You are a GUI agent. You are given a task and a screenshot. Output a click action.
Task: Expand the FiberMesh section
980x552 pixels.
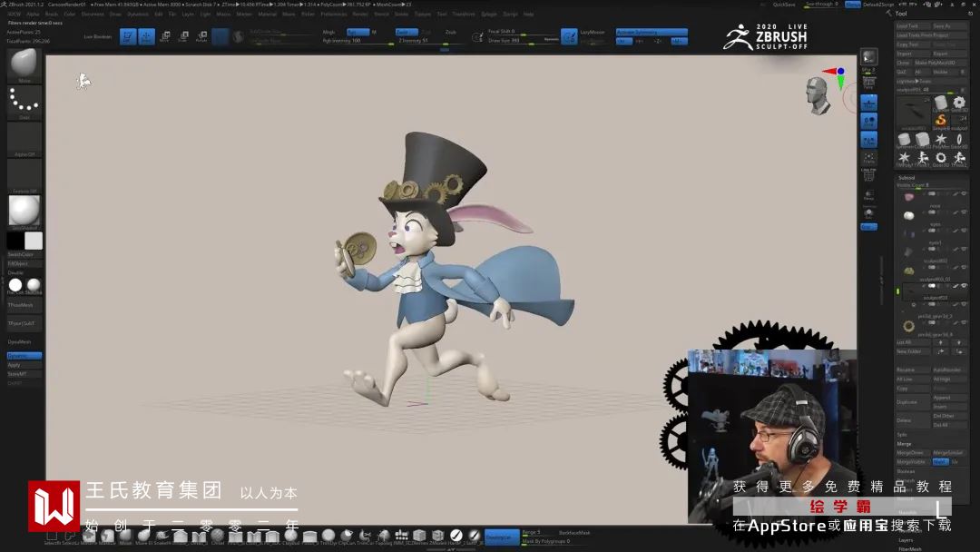pyautogui.click(x=910, y=549)
